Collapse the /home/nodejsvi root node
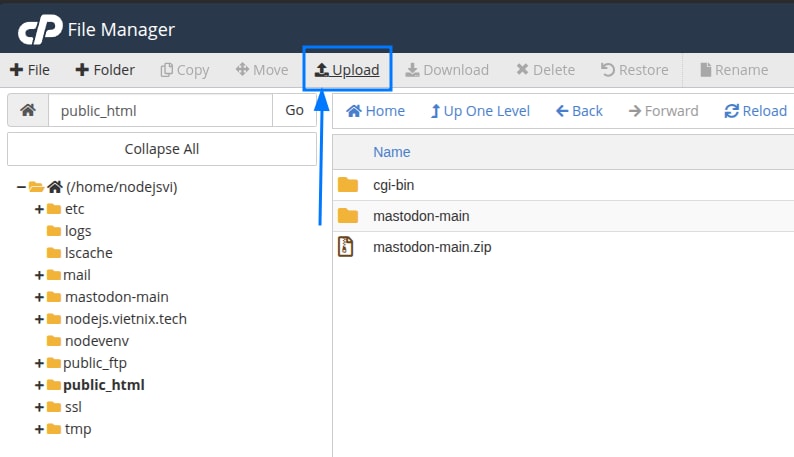The height and width of the screenshot is (457, 794). (x=21, y=187)
